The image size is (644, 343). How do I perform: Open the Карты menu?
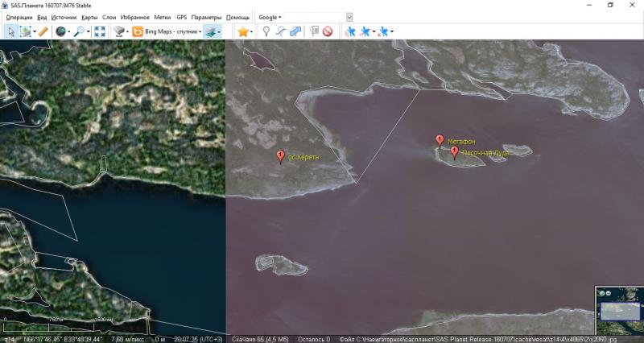pos(89,17)
